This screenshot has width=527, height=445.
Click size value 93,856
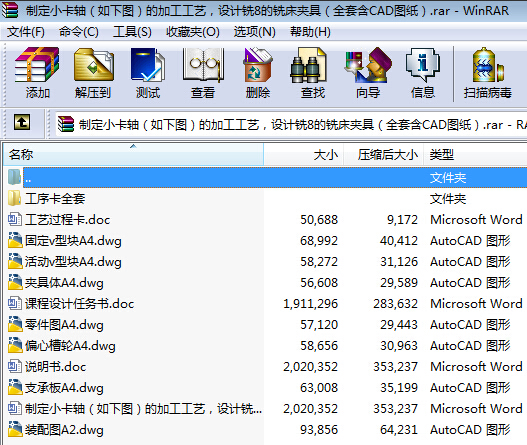coord(319,430)
